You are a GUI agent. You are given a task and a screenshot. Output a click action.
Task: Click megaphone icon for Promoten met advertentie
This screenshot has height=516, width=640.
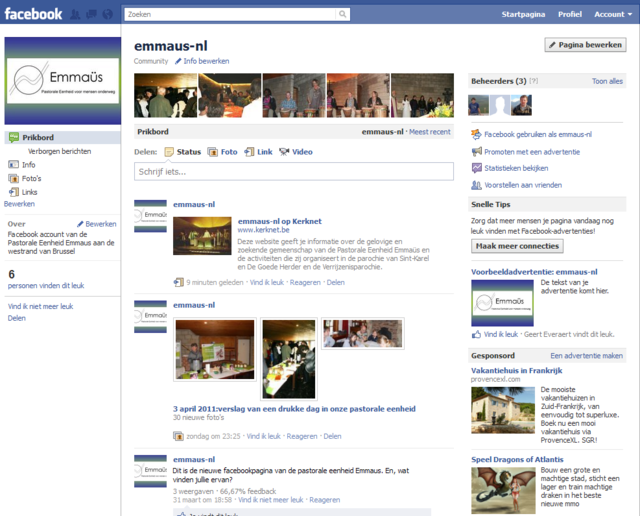point(476,152)
